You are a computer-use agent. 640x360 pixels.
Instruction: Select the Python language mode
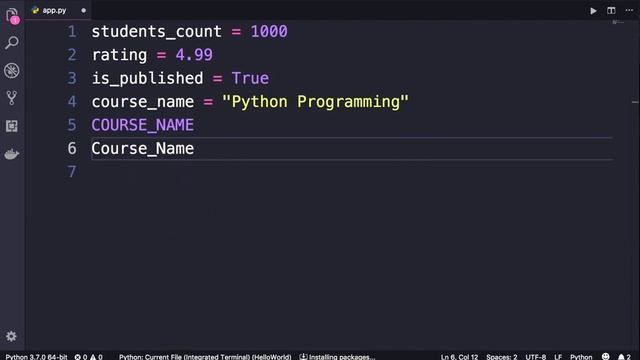pyautogui.click(x=581, y=357)
